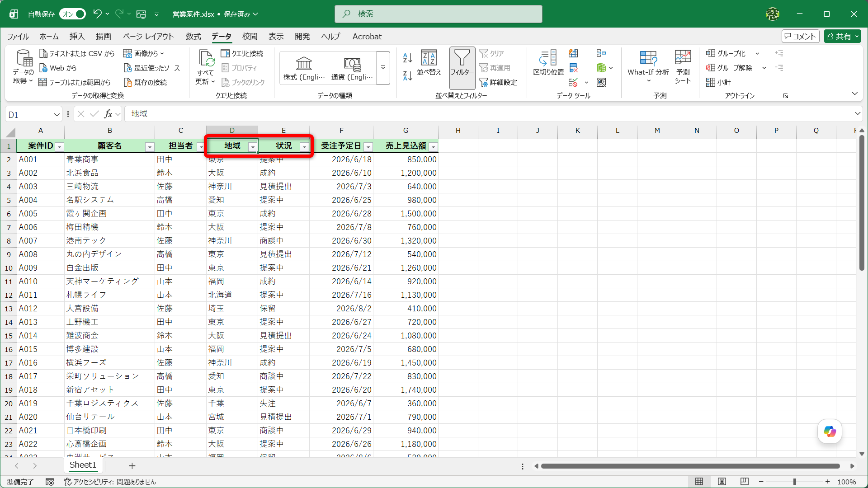Open filter dropdown for 顧客名 column
Viewport: 868px width, 488px height.
[x=150, y=147]
